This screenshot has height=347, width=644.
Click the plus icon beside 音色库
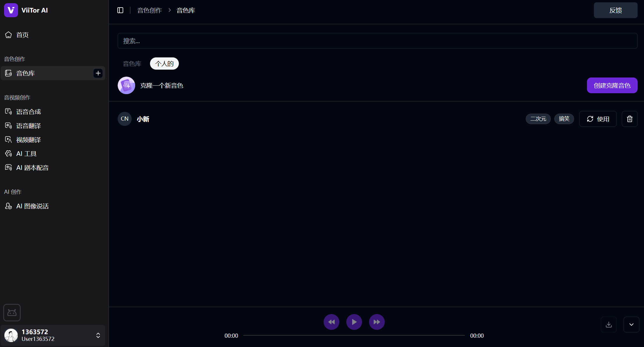[x=98, y=73]
